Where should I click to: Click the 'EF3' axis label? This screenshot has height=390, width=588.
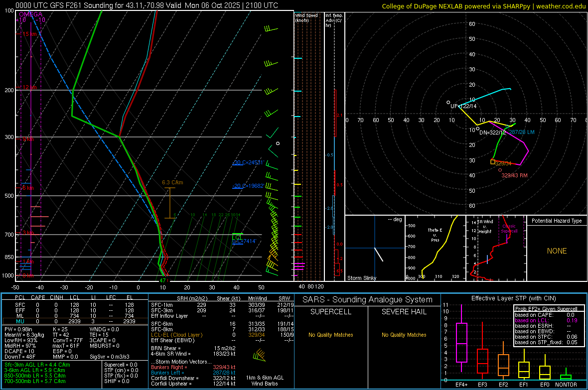point(482,385)
